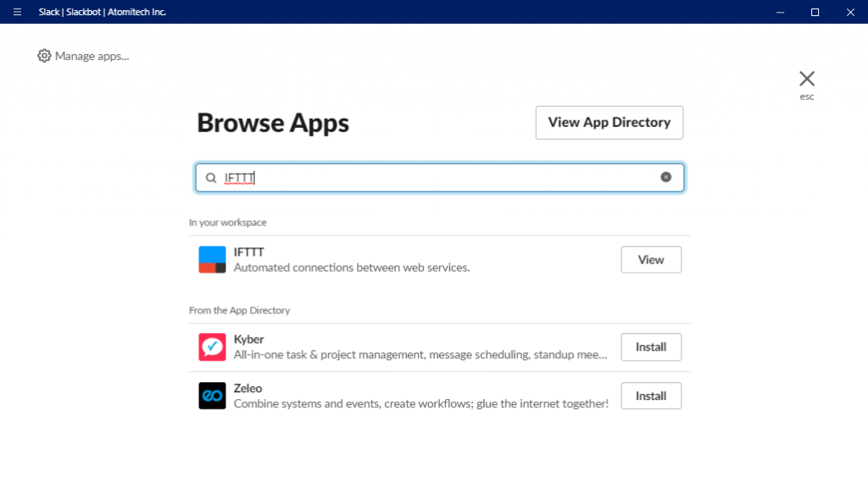
Task: Open the IFTTT app name entry
Action: (248, 252)
